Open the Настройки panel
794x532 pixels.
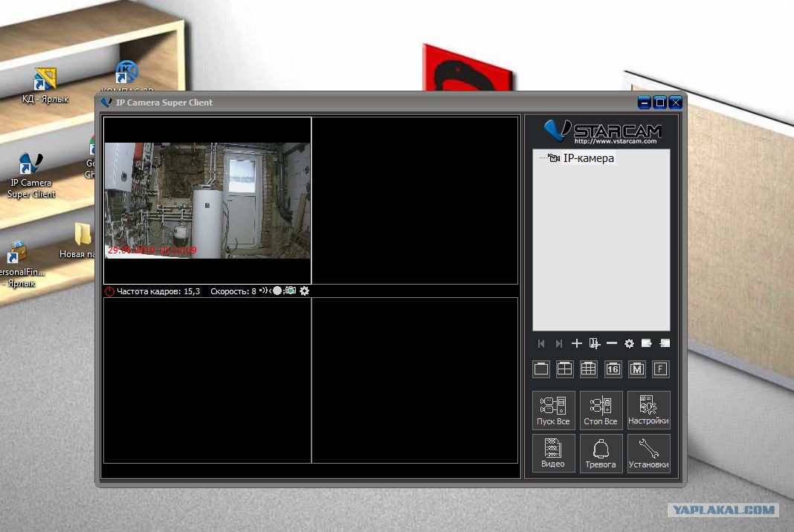click(649, 410)
